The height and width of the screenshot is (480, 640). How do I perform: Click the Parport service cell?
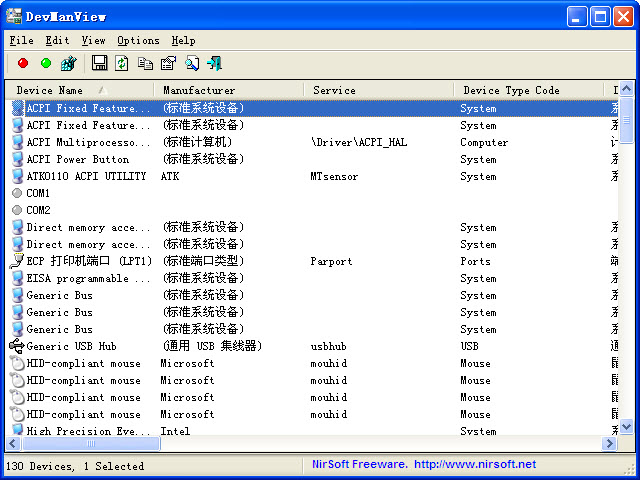pos(331,261)
